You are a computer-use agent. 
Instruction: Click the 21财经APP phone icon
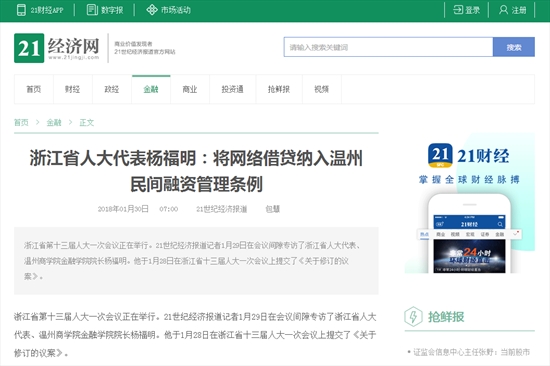point(21,10)
